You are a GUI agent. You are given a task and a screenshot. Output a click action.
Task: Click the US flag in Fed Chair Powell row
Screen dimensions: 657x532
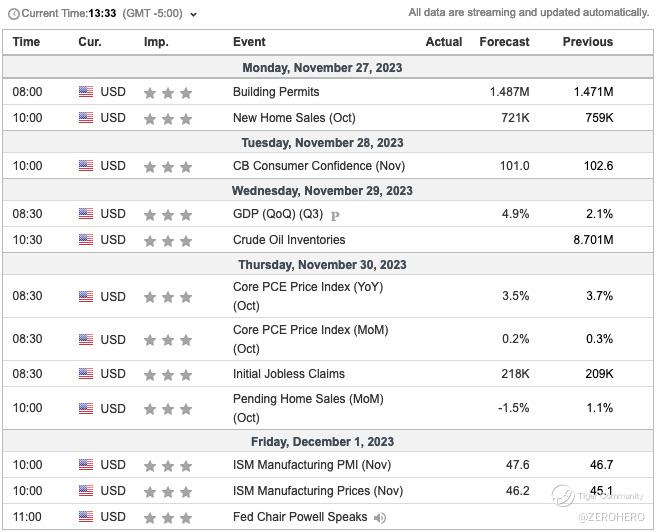pyautogui.click(x=86, y=517)
